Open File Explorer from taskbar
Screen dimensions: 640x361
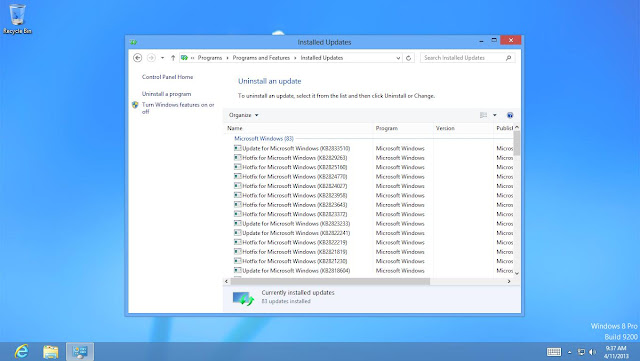[x=51, y=352]
